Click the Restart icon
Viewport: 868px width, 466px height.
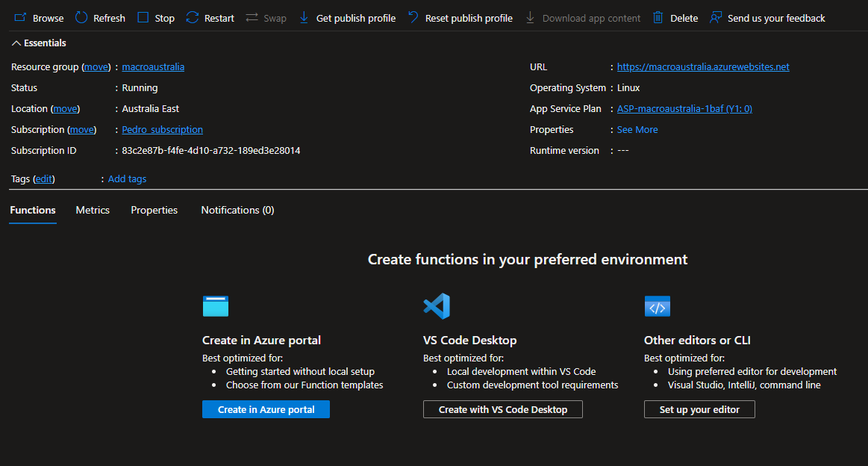click(192, 18)
